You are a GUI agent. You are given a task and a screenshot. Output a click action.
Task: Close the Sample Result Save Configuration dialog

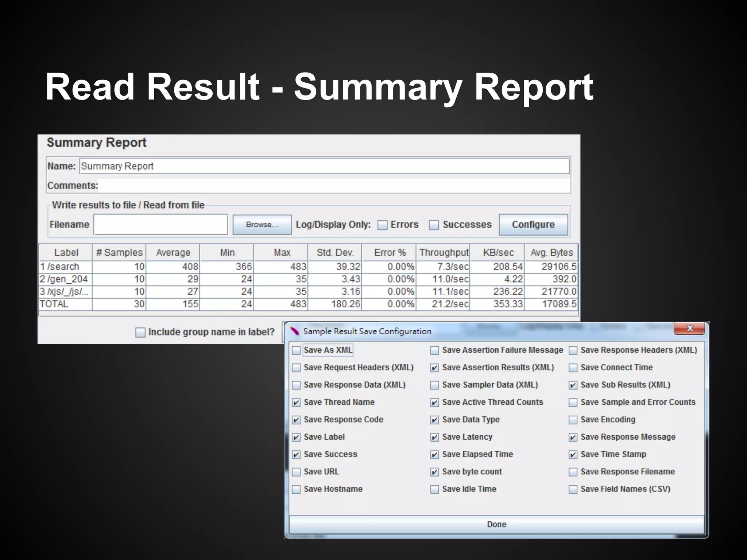tap(689, 328)
